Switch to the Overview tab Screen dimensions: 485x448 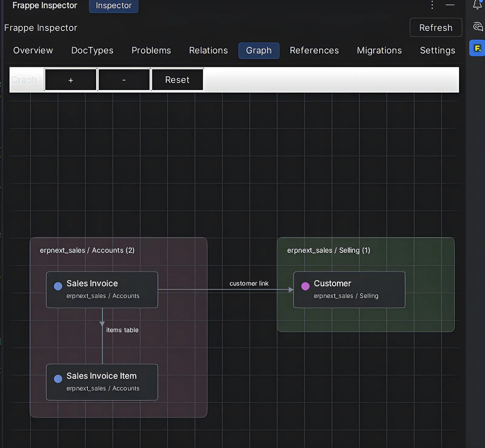pos(33,50)
